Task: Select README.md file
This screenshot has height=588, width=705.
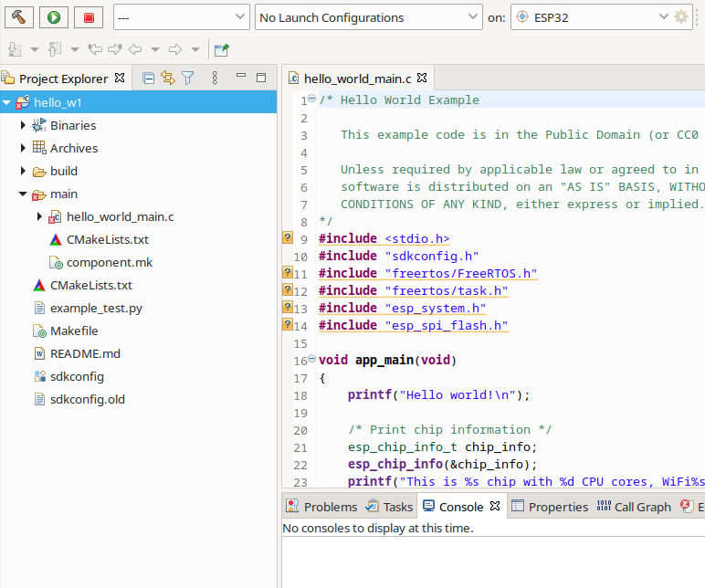Action: (86, 353)
